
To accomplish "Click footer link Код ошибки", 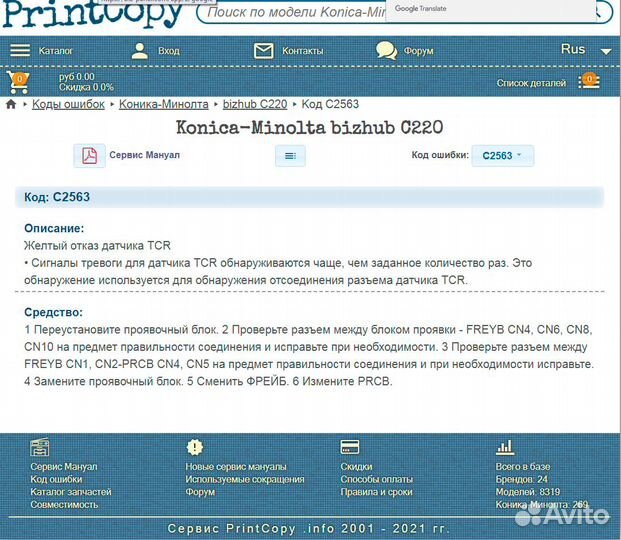I will tap(56, 479).
